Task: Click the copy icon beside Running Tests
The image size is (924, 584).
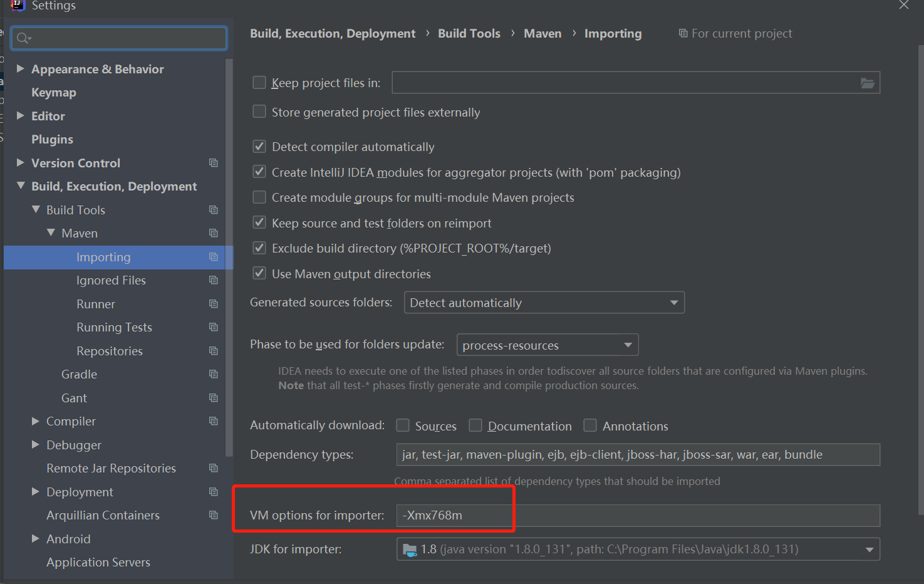Action: pyautogui.click(x=214, y=327)
